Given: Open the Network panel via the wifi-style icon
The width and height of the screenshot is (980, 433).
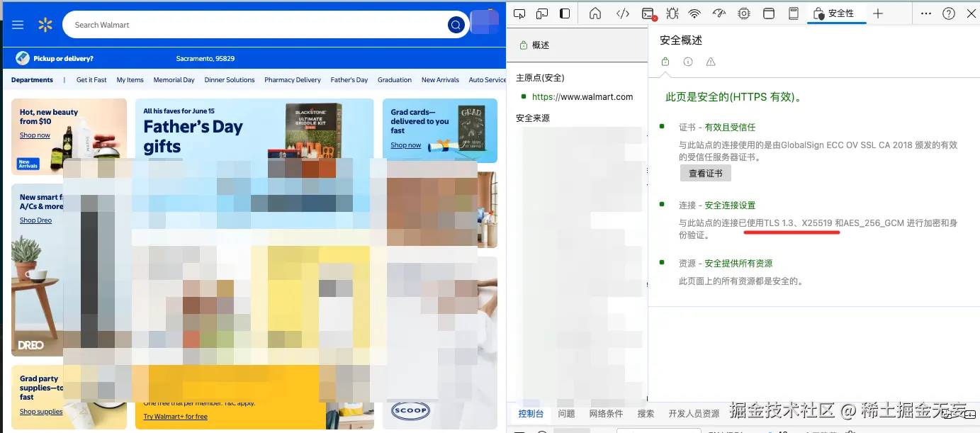Looking at the screenshot, I should 694,13.
